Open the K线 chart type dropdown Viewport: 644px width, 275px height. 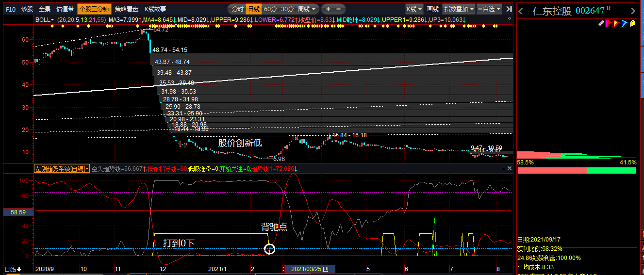coord(414,9)
